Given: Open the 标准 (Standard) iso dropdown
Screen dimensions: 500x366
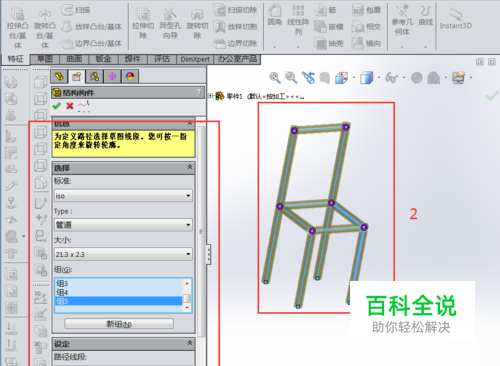Looking at the screenshot, I should tap(123, 195).
